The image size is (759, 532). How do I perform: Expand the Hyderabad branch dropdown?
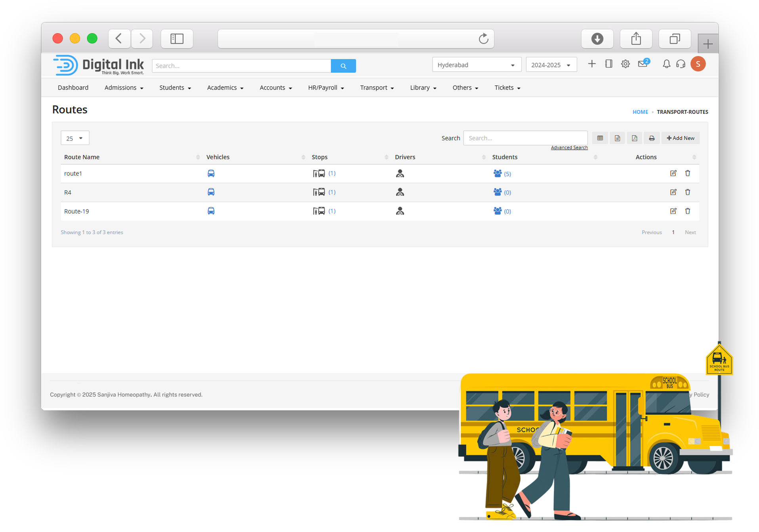476,65
